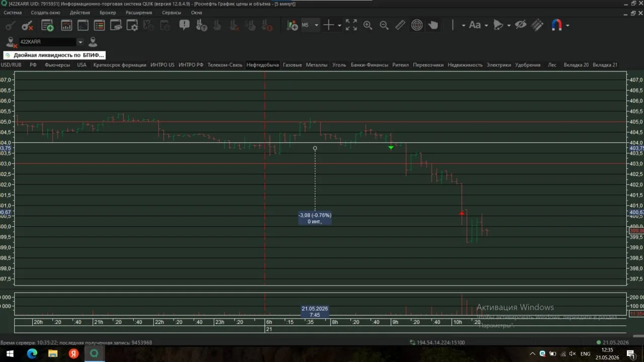Open the bell alert options arrow
This screenshot has width=644, height=362.
point(509,25)
